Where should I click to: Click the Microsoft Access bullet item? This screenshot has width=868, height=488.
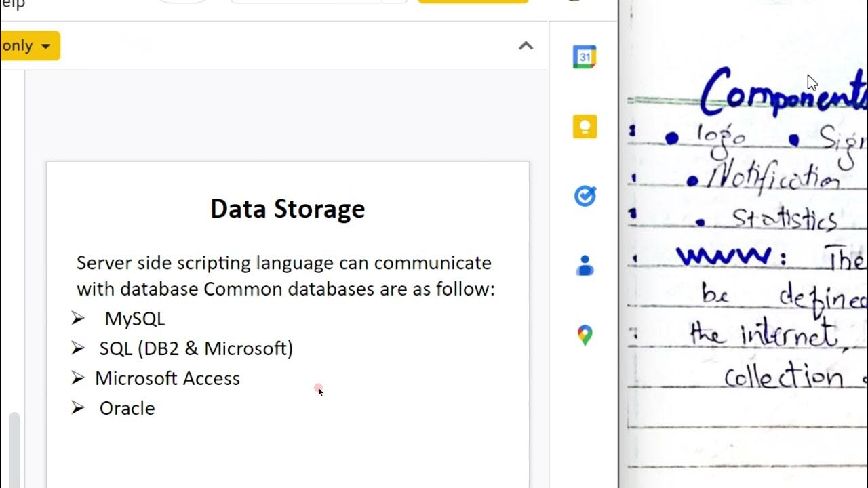click(x=167, y=378)
